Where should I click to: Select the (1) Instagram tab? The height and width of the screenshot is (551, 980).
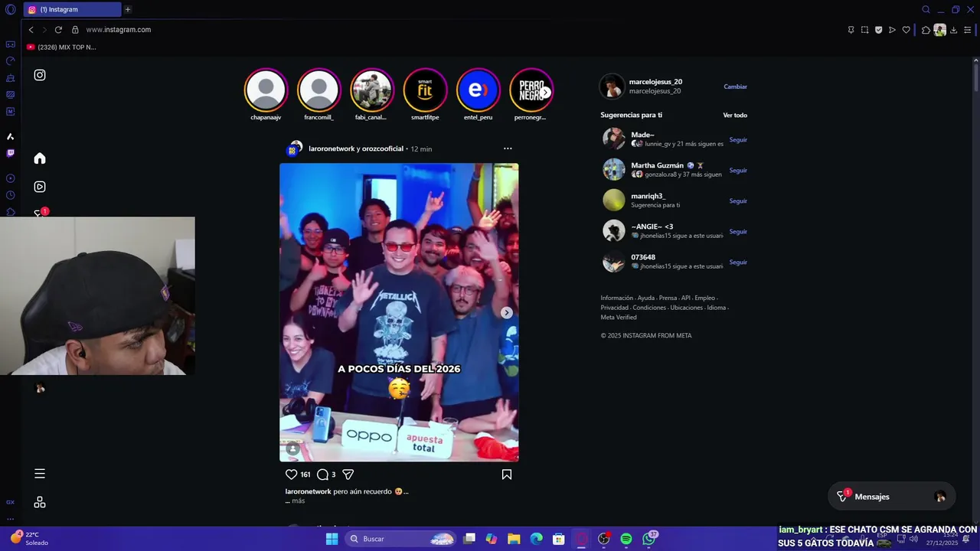tap(72, 10)
